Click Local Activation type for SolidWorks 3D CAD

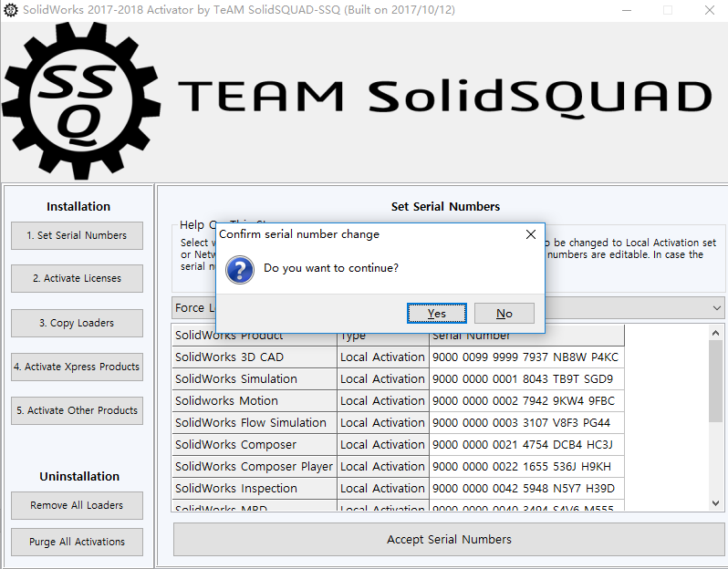tap(383, 357)
